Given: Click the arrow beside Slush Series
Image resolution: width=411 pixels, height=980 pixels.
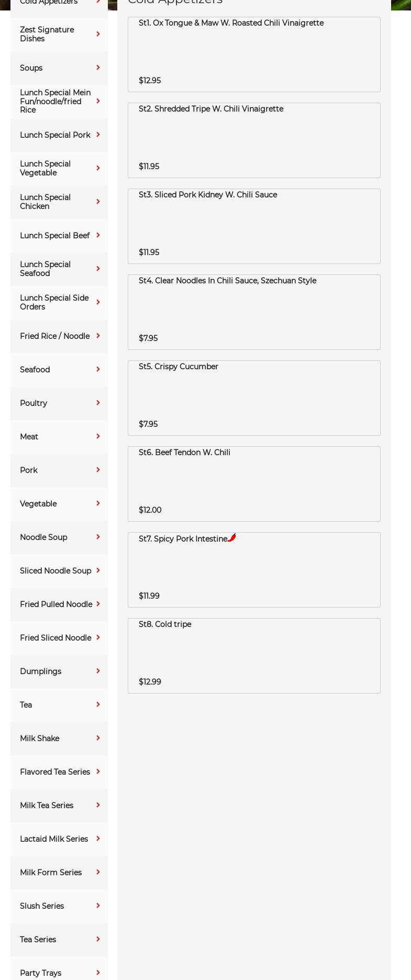Looking at the screenshot, I should coord(98,906).
